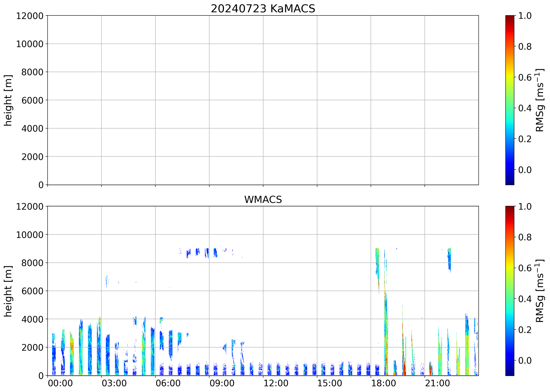550x392 pixels.
Task: Click the 09:00 time axis label
Action: click(x=222, y=383)
